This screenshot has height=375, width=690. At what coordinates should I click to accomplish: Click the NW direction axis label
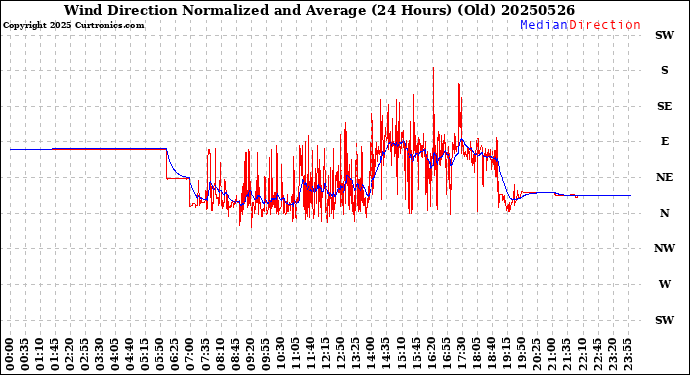coord(664,249)
